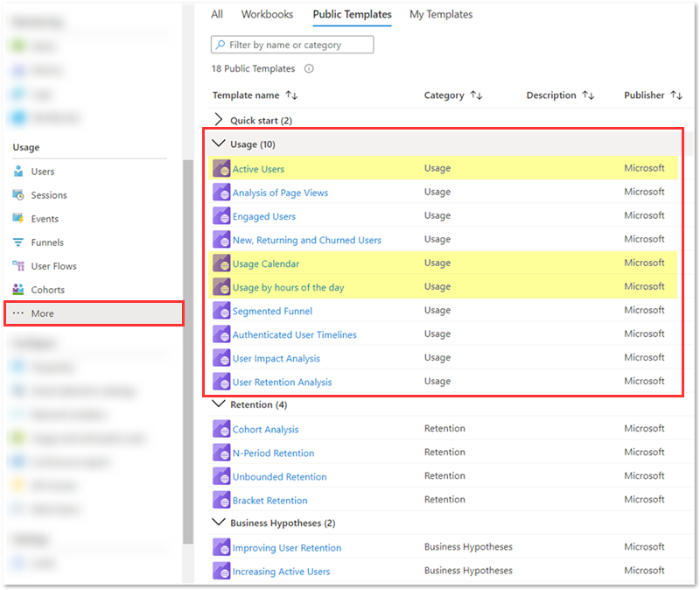Click the workbook icon for Usage Calendar
Image resolution: width=700 pixels, height=590 pixels.
pyautogui.click(x=221, y=263)
